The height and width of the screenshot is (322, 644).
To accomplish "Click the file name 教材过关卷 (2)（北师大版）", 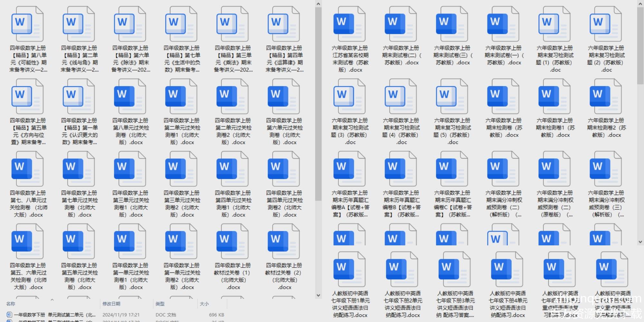I will click(x=283, y=276).
